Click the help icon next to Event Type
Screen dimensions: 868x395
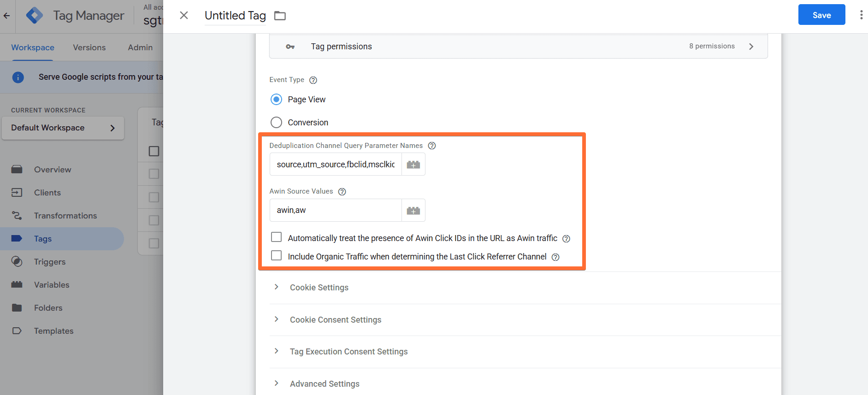[x=313, y=80]
